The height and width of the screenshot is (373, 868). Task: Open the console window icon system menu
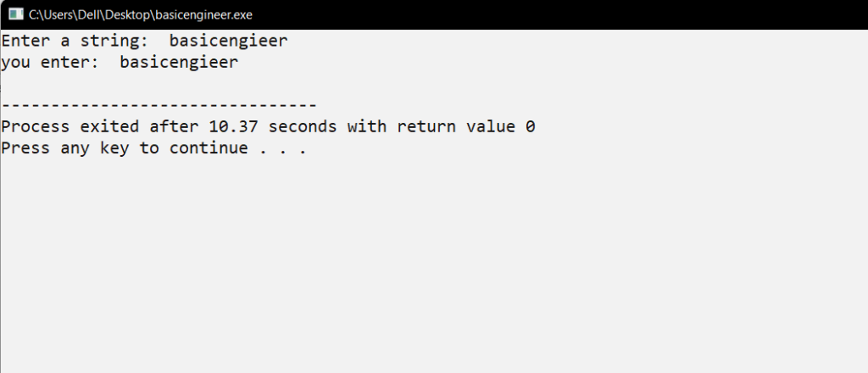click(15, 14)
